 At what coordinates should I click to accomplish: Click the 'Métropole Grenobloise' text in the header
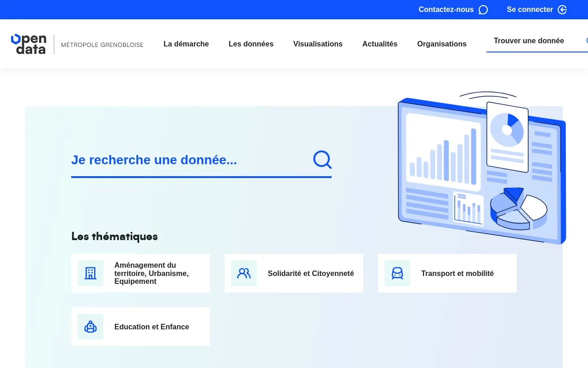click(102, 45)
